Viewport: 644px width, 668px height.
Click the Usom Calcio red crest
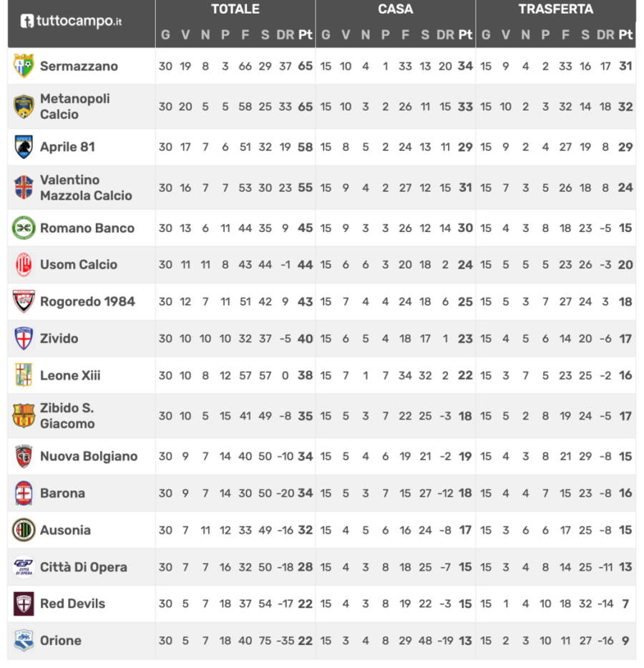click(x=24, y=265)
